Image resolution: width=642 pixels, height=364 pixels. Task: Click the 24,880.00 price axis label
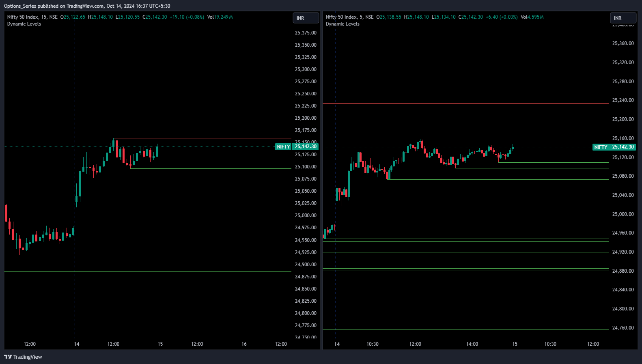pyautogui.click(x=623, y=271)
